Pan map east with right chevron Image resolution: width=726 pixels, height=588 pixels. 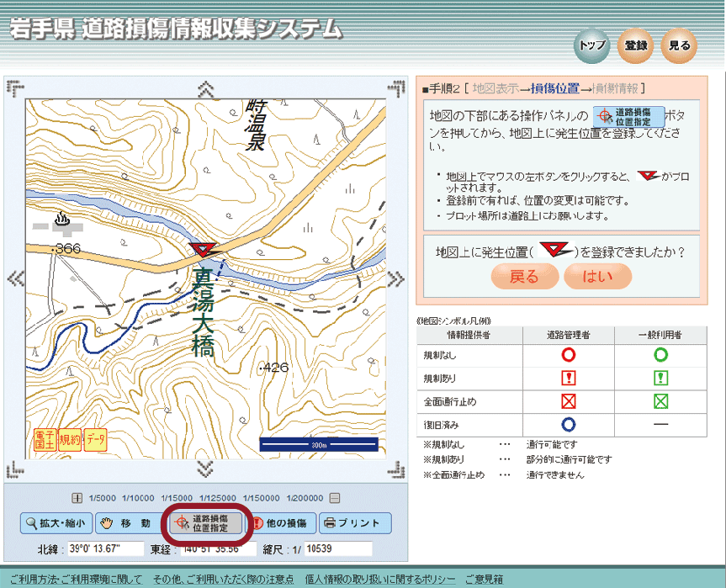396,278
